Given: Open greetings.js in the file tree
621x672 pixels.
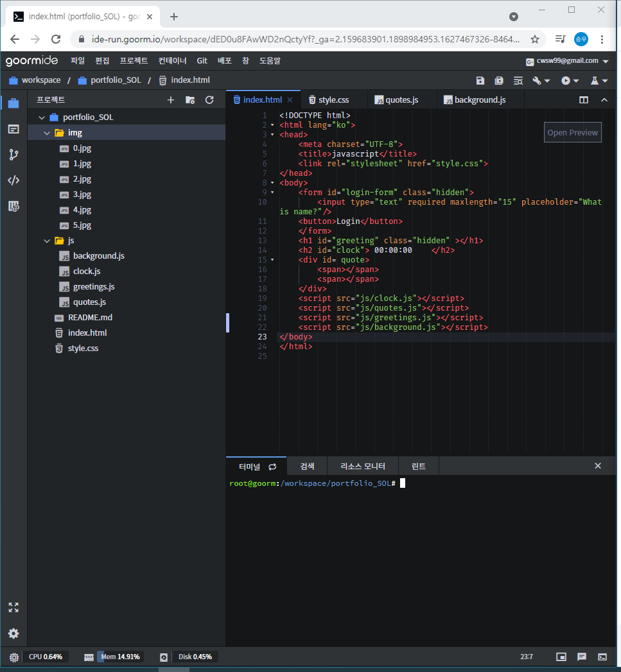Looking at the screenshot, I should click(94, 287).
